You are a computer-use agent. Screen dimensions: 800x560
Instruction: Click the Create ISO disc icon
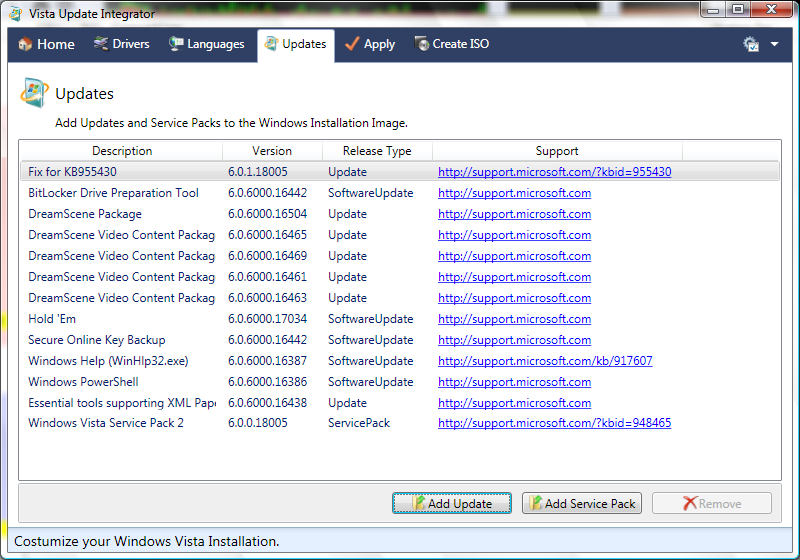pos(422,44)
